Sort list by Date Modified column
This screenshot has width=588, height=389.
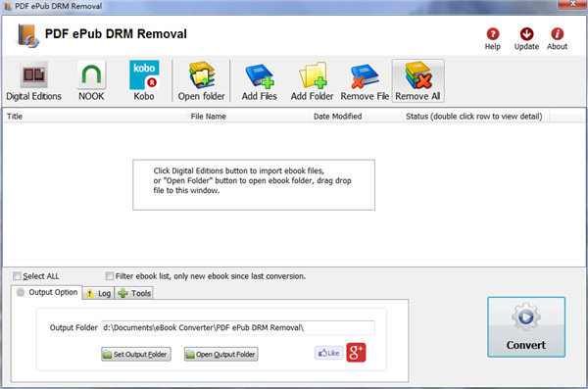356,117
